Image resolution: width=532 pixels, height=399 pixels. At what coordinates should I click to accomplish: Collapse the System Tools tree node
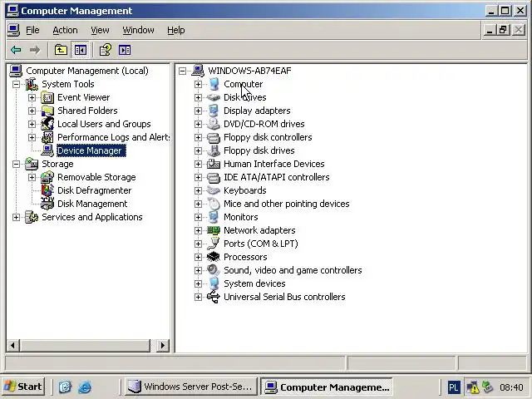coord(17,84)
